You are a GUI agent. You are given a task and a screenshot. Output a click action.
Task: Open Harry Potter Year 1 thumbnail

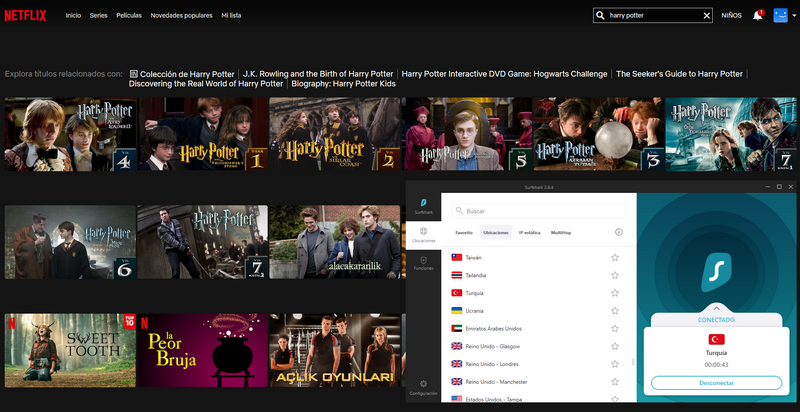(203, 134)
